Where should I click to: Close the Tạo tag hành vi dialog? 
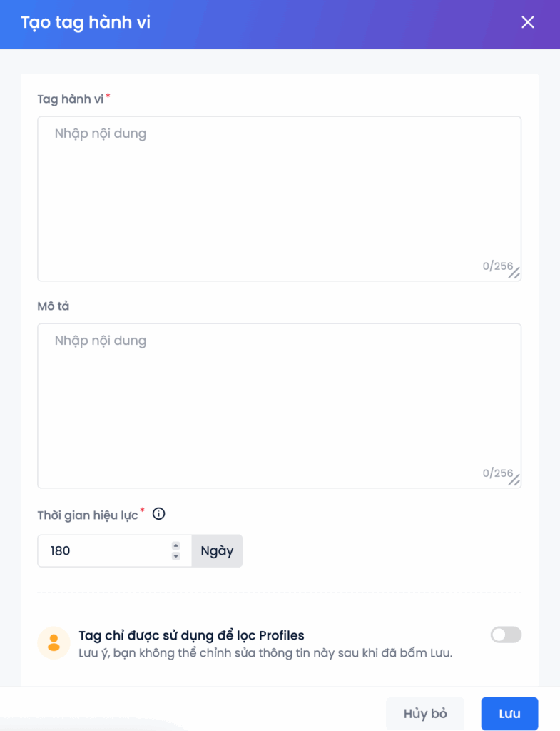coord(528,22)
